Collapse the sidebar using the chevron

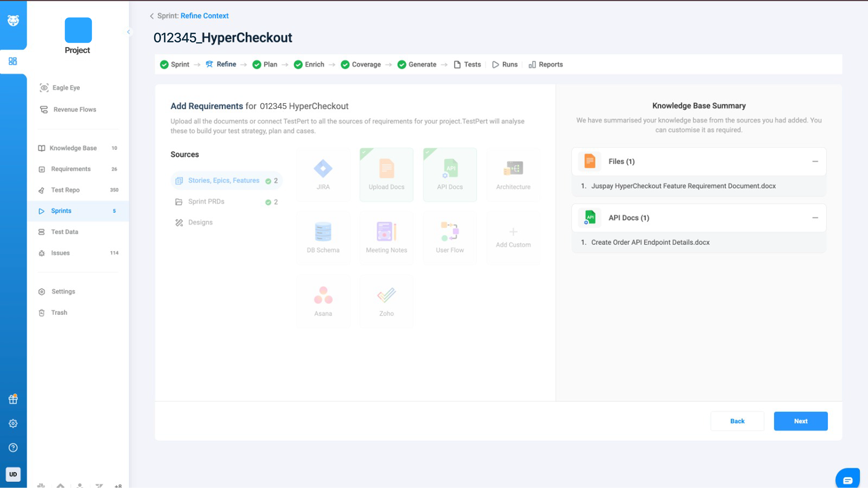click(x=128, y=32)
